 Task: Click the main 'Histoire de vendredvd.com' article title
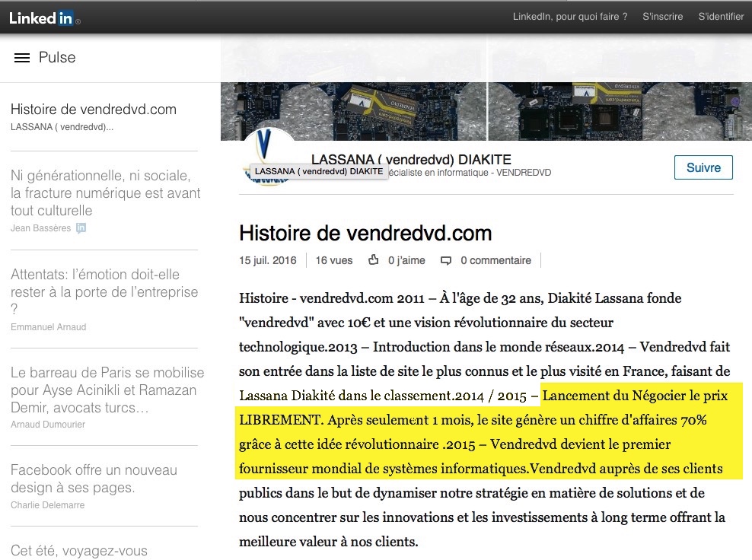[x=365, y=234]
